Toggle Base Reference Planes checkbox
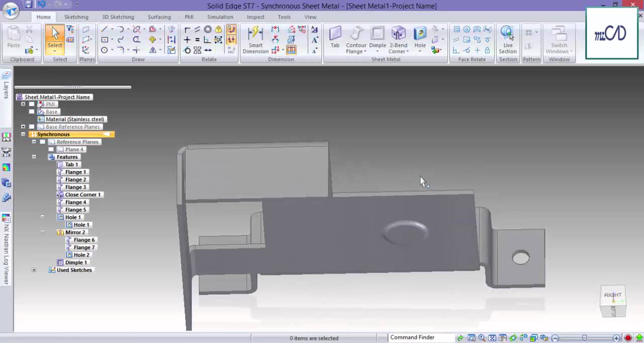This screenshot has height=343, width=644. pos(32,127)
